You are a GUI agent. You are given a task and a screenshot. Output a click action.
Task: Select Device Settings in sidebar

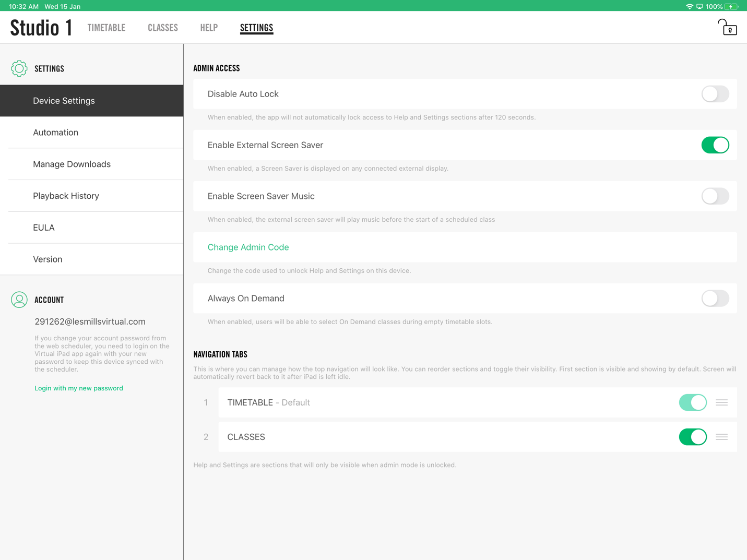pos(92,101)
